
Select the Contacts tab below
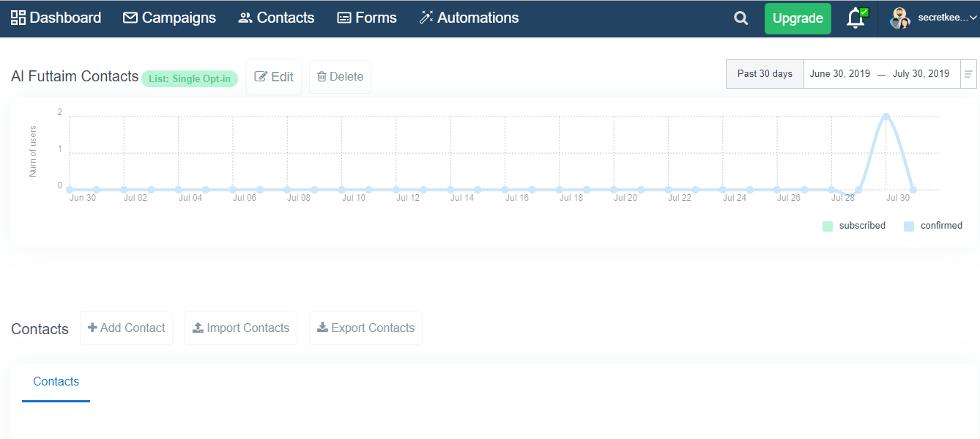point(56,382)
